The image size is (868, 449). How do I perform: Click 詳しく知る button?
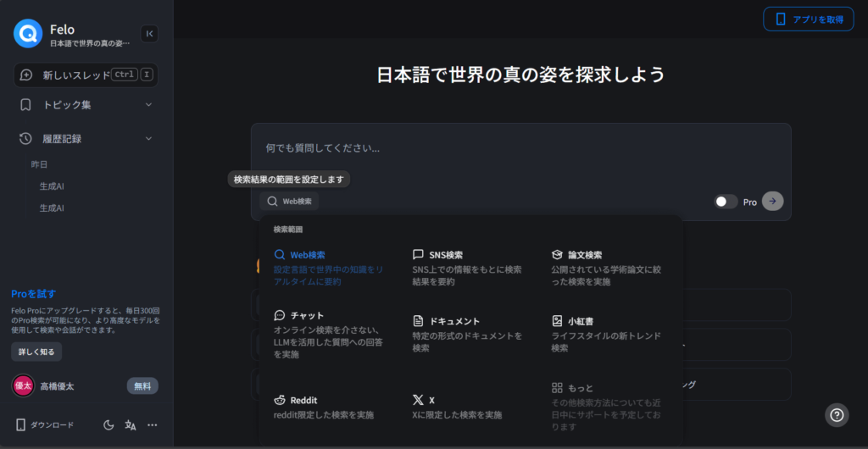tap(36, 352)
